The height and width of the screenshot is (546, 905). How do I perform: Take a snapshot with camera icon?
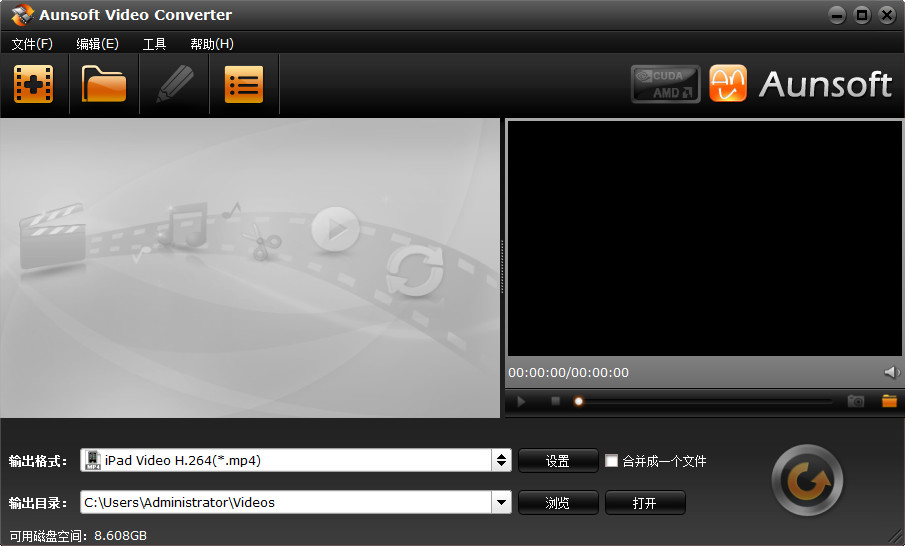click(855, 401)
